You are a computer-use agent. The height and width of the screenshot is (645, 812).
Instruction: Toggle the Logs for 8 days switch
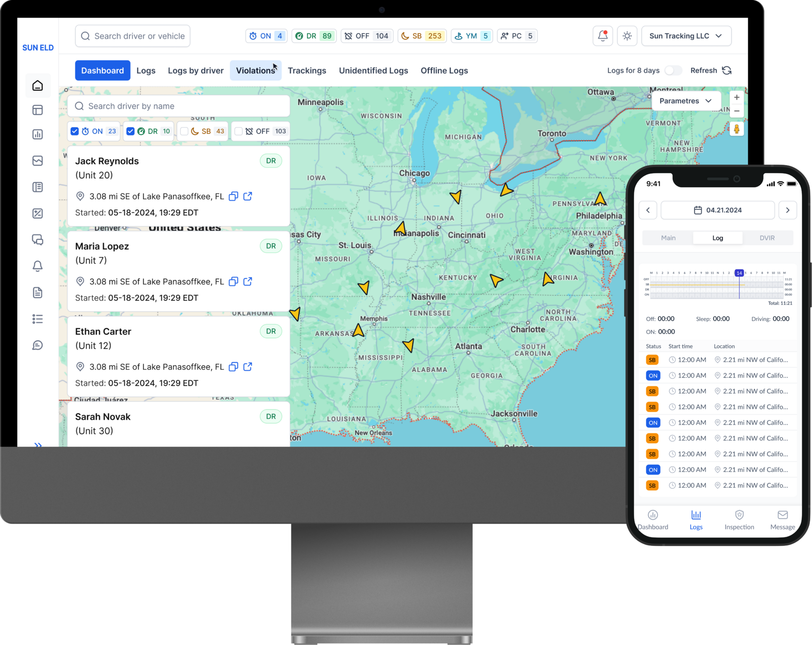[673, 71]
